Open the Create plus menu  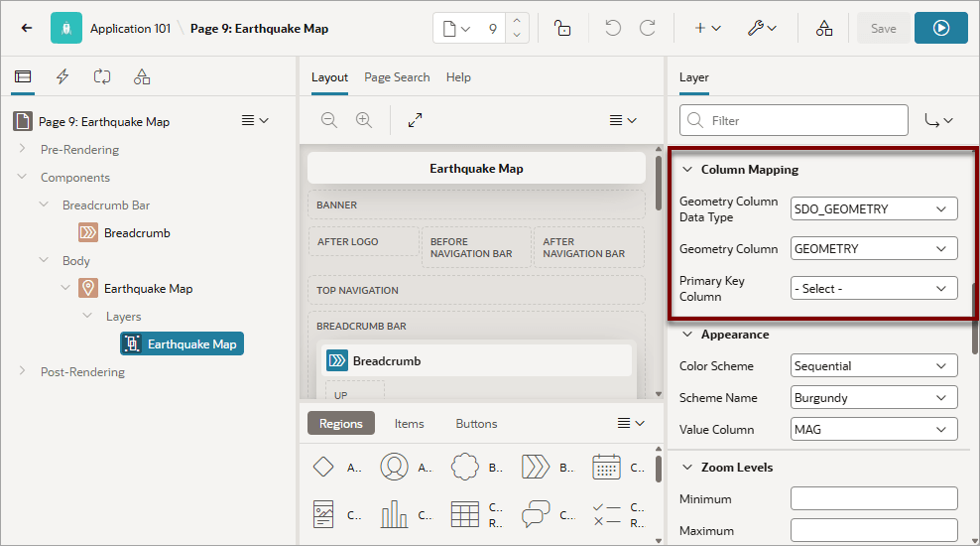707,28
